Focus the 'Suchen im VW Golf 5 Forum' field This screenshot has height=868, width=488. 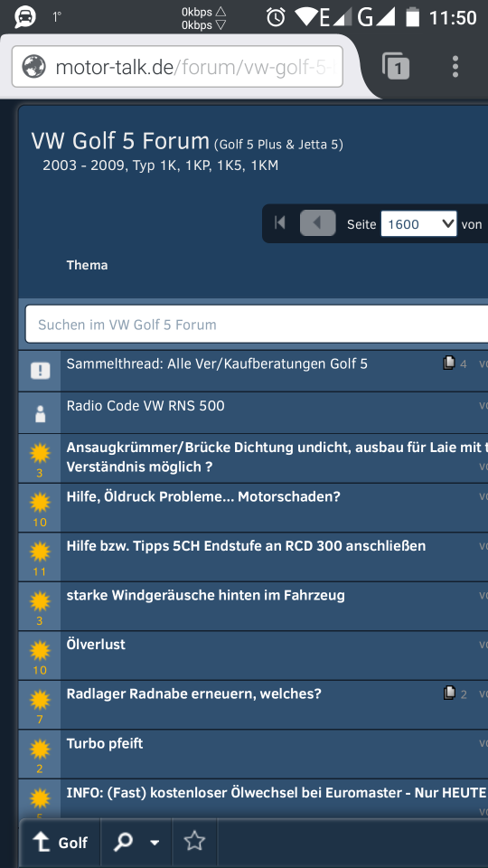[x=256, y=325]
